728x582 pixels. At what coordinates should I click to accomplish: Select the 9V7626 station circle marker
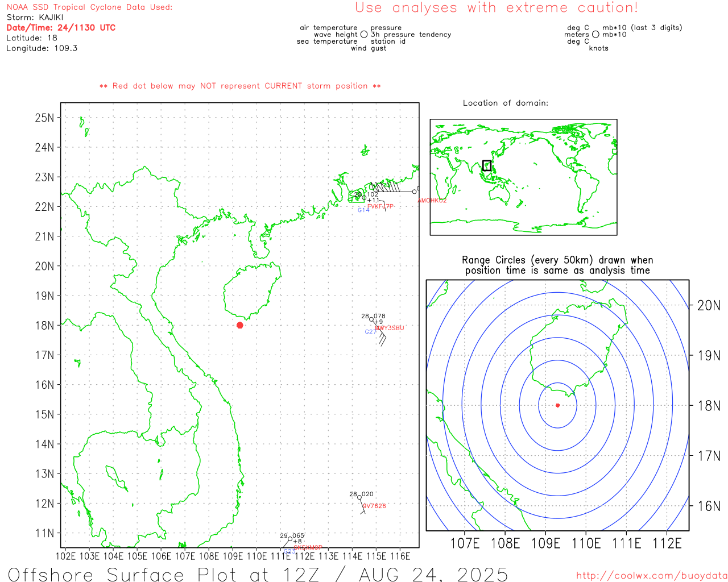(x=359, y=497)
